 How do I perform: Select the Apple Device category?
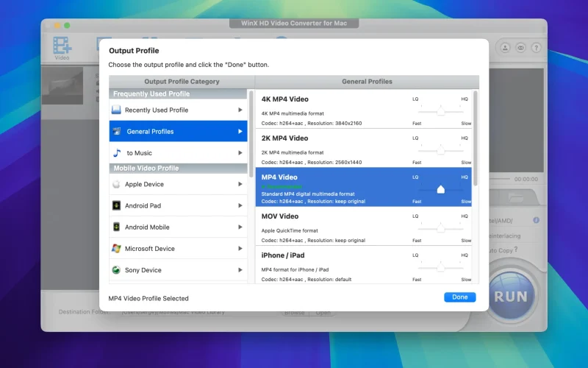click(178, 184)
